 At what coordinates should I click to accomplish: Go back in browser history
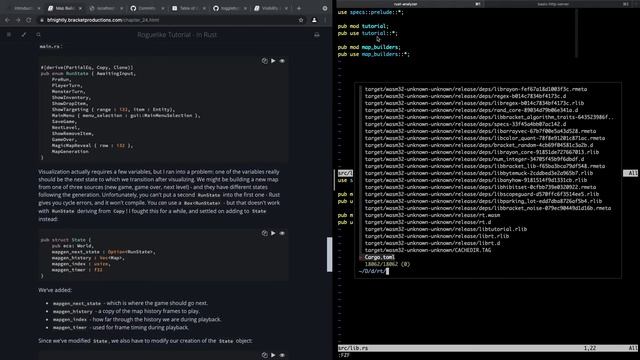pyautogui.click(x=7, y=20)
